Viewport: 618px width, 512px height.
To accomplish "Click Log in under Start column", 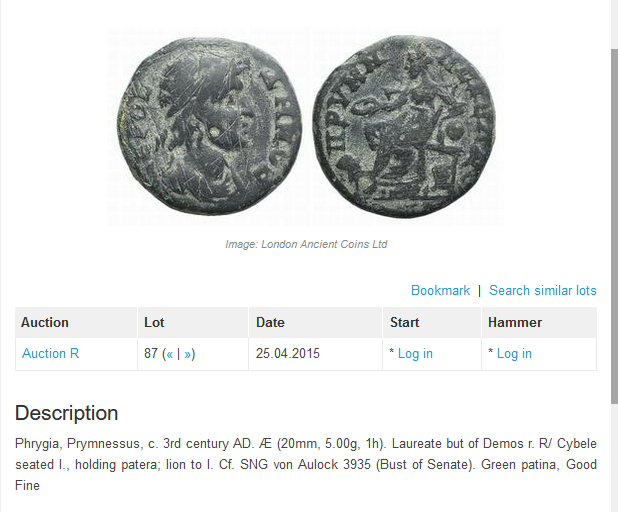I will (415, 353).
